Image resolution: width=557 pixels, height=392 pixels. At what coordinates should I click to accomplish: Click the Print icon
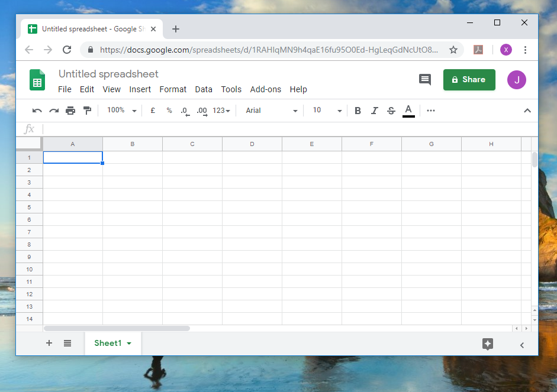70,111
